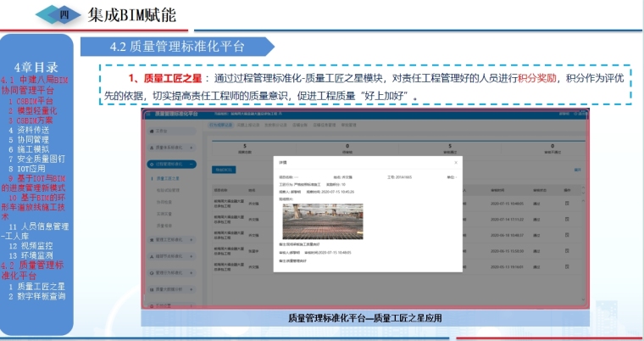
Task: Click the view icon for 2020-07-14 record
Action: point(569,218)
